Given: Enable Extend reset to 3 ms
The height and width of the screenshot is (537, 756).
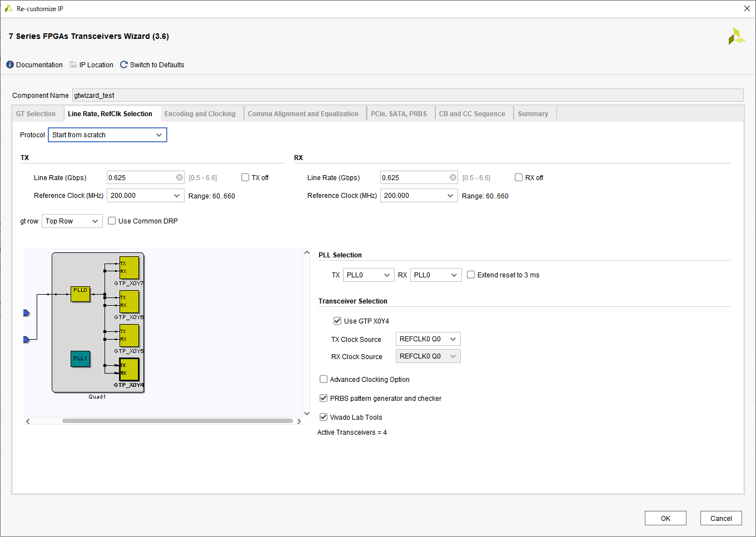Looking at the screenshot, I should click(471, 275).
